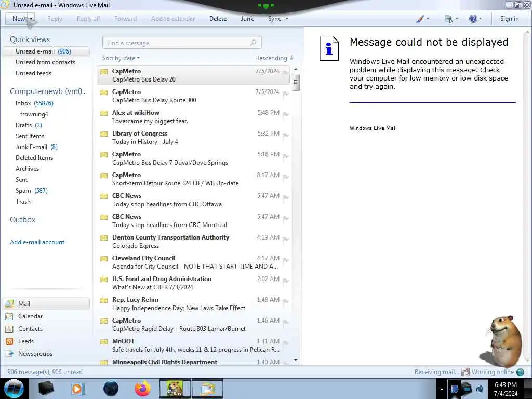Open Windows Start orb
Viewport: 532px width, 399px height.
click(x=14, y=389)
